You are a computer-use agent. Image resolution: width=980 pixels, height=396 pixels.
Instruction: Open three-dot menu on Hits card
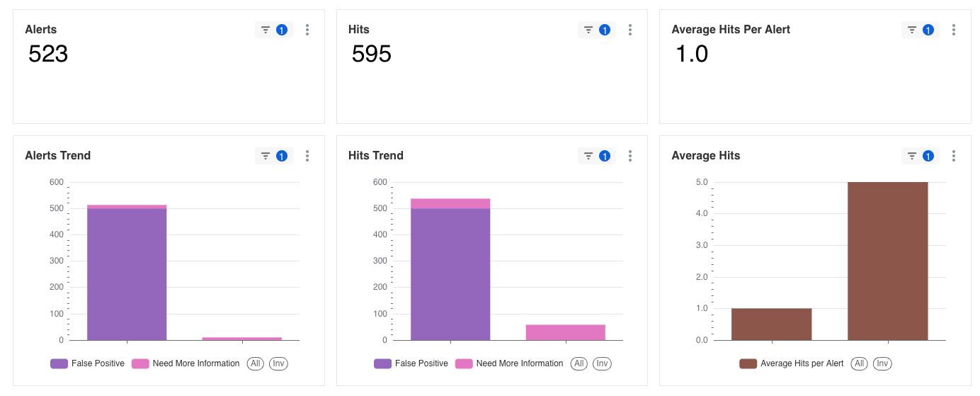pos(629,30)
